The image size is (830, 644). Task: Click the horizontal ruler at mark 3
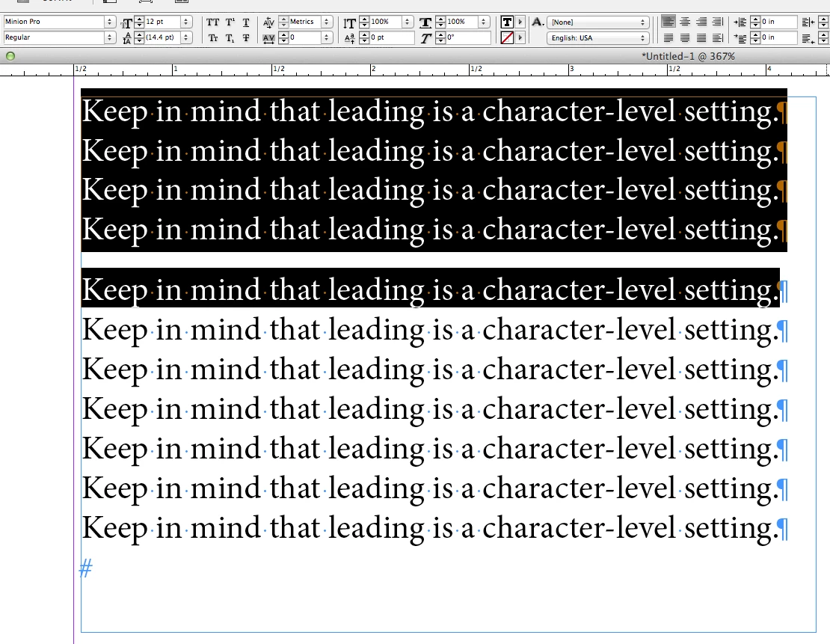[571, 70]
